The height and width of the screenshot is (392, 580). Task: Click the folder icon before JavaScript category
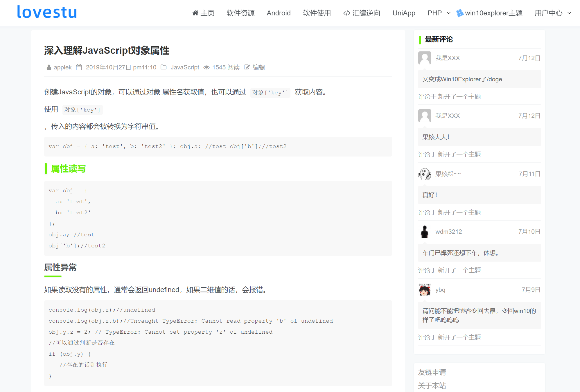pyautogui.click(x=164, y=67)
